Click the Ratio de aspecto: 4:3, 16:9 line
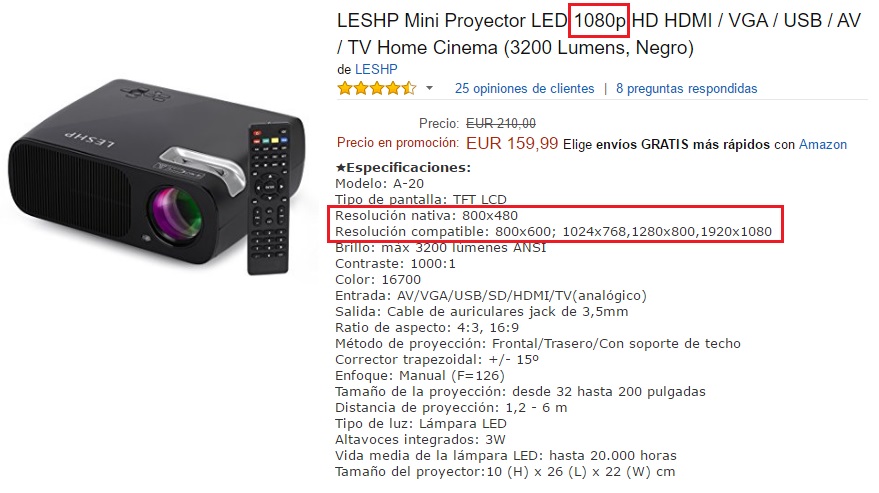 coord(427,328)
